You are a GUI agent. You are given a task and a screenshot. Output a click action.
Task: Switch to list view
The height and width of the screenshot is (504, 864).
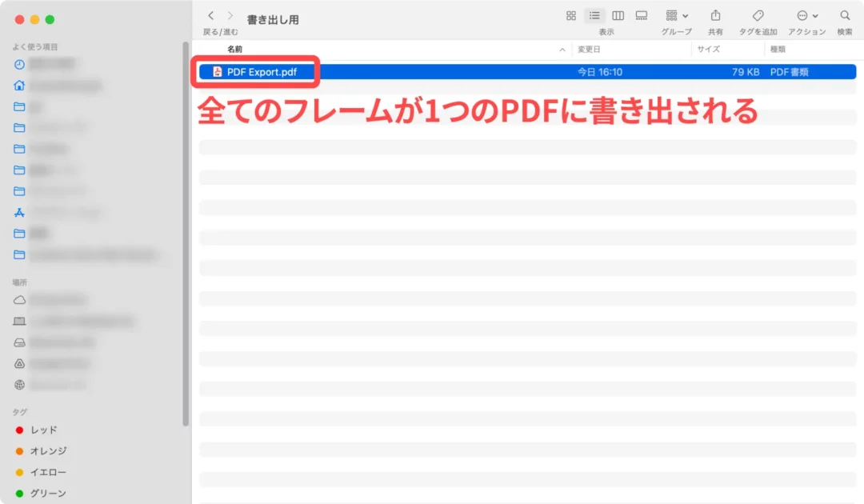pos(594,16)
